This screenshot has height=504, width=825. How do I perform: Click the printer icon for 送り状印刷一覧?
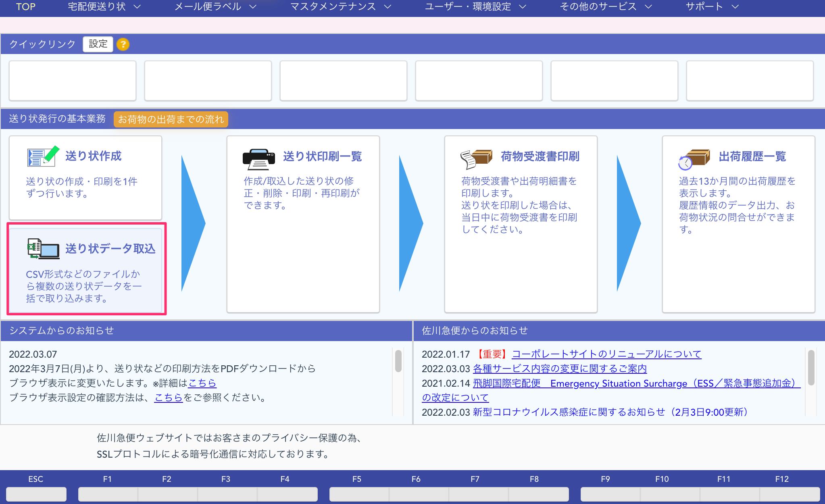258,159
